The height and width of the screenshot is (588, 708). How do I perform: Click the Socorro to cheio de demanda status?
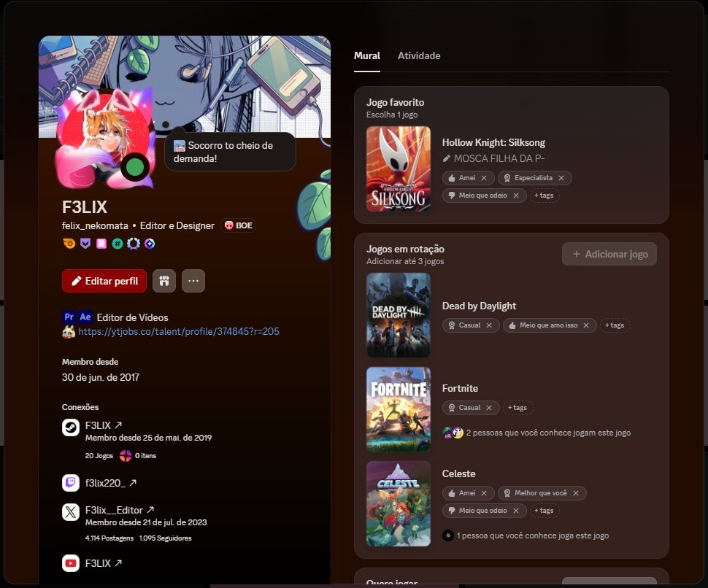[230, 152]
